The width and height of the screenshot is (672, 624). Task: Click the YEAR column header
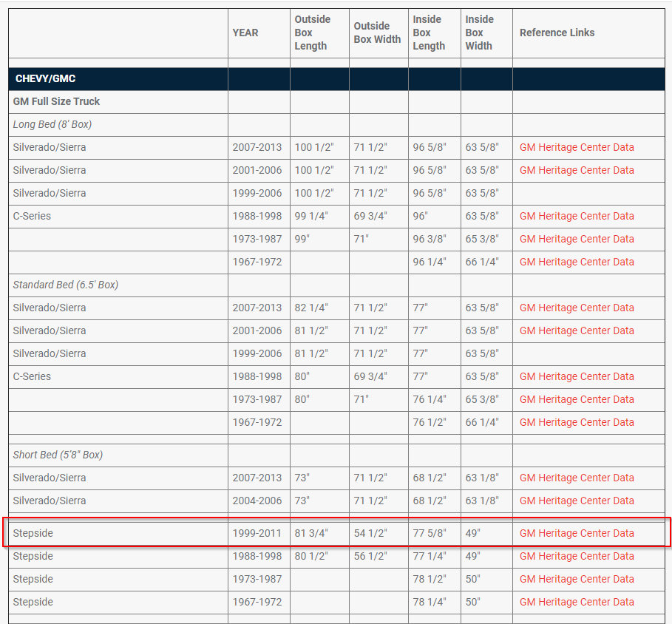[x=245, y=33]
